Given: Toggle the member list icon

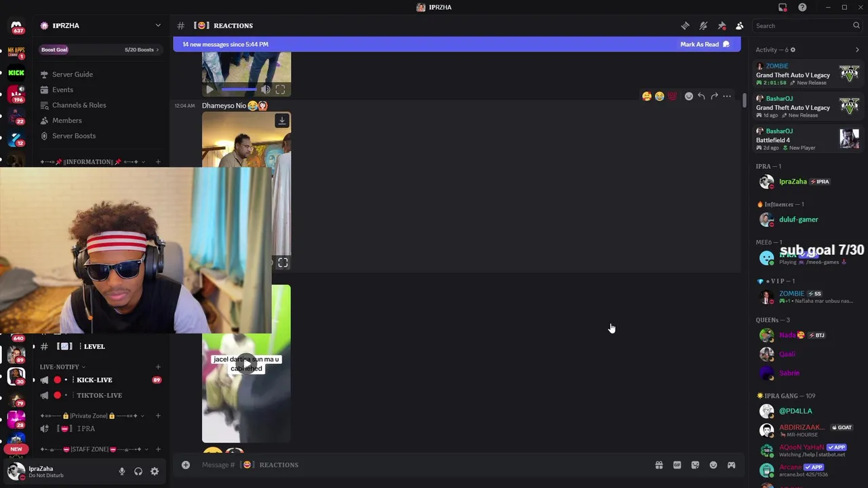Looking at the screenshot, I should (x=739, y=26).
